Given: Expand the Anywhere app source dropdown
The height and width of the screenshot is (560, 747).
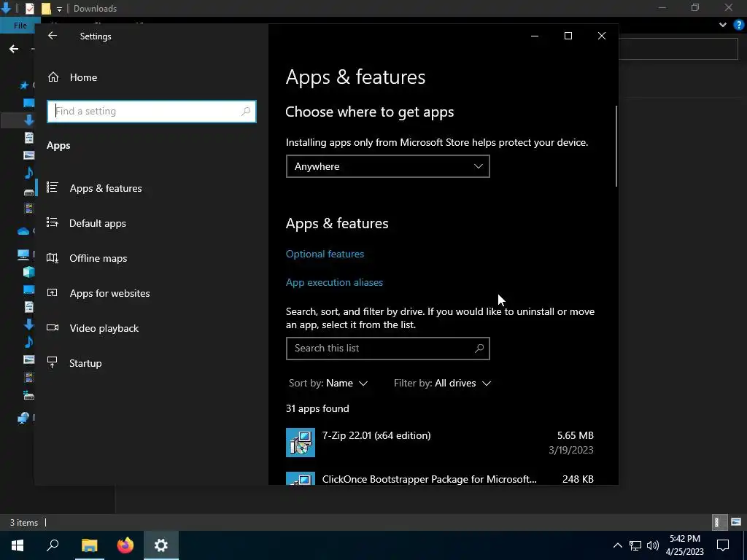Looking at the screenshot, I should pos(388,166).
